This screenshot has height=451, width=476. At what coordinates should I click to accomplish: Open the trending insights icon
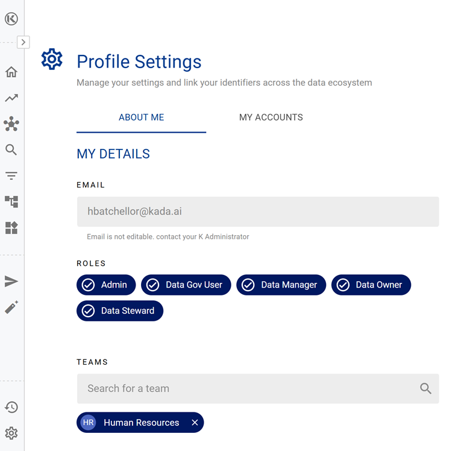[x=11, y=98]
